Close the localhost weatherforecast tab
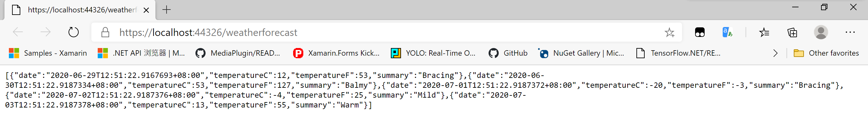The image size is (868, 125). 146,10
